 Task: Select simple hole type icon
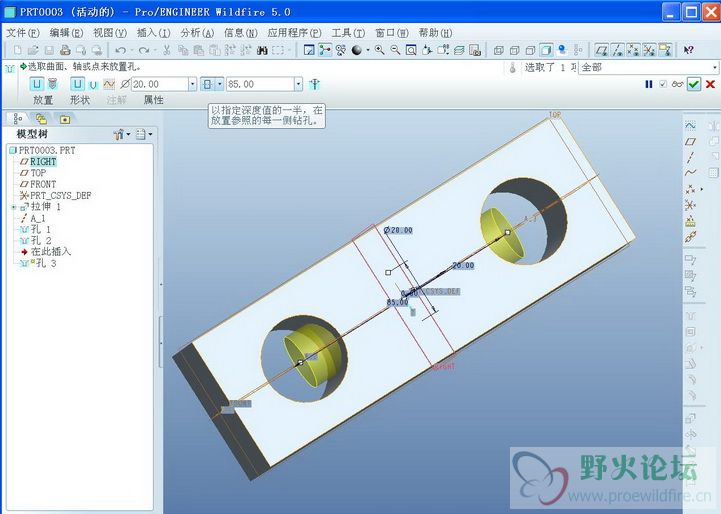point(37,84)
